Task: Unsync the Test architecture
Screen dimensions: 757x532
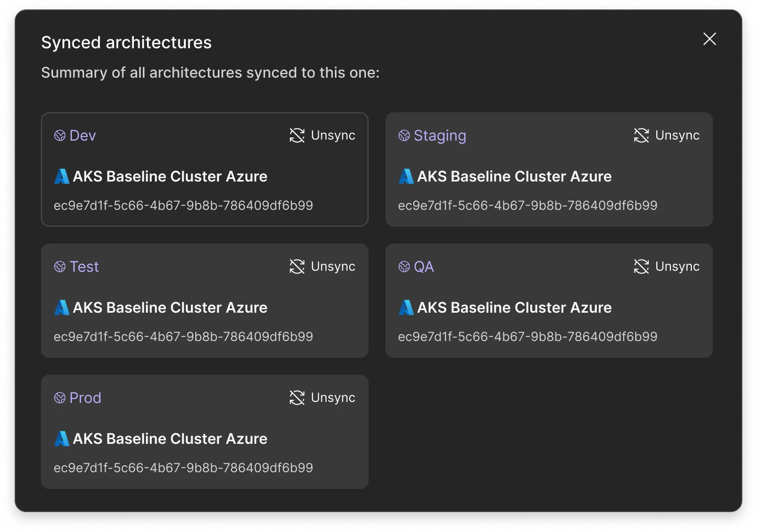Action: click(322, 267)
